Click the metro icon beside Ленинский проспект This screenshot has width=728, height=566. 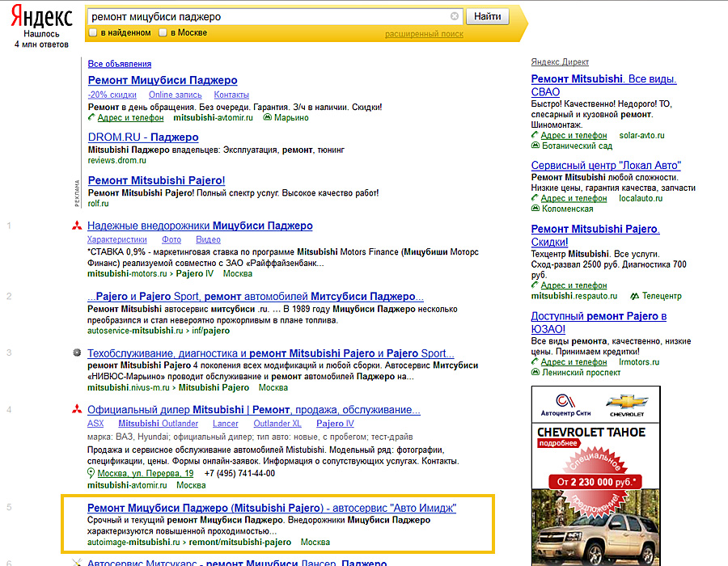[535, 372]
